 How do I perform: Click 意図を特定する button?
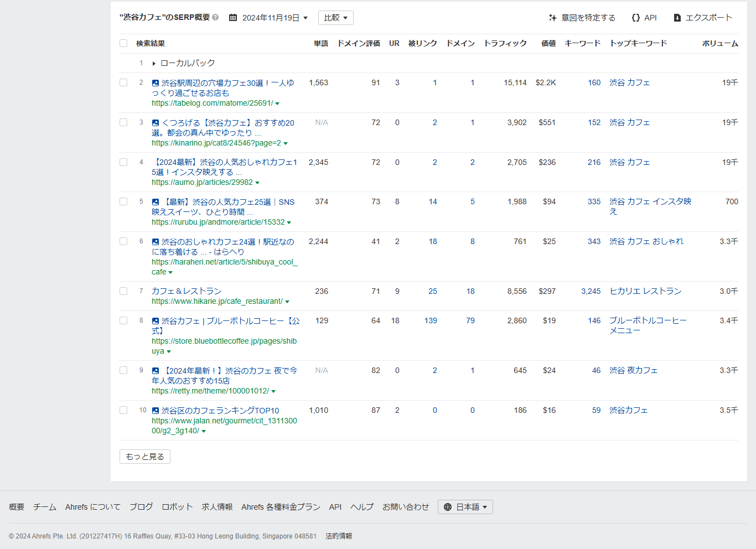582,18
